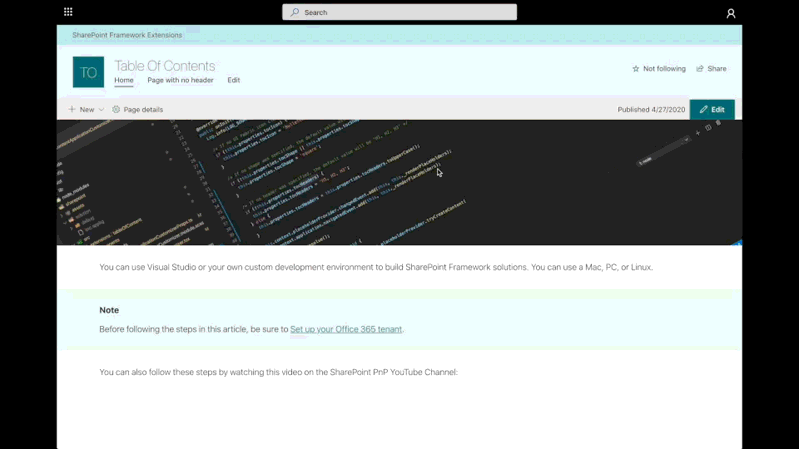This screenshot has width=799, height=449.
Task: Click the Note heading text
Action: [109, 310]
